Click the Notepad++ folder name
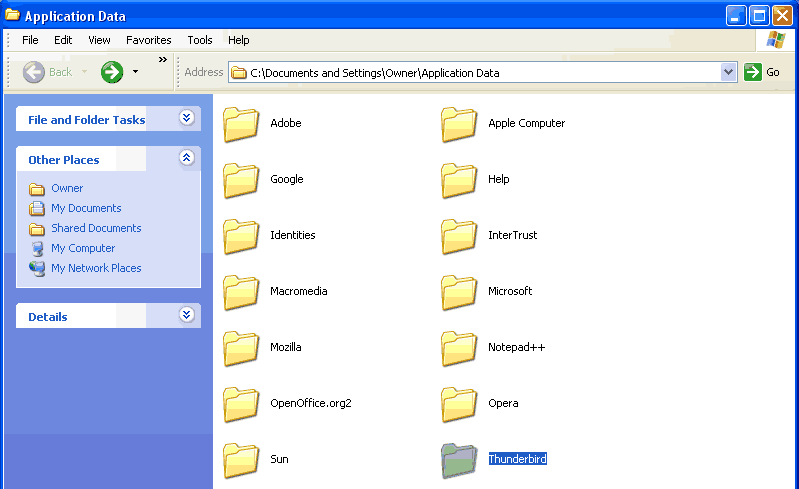Viewport: 799px width, 489px height. click(x=516, y=347)
